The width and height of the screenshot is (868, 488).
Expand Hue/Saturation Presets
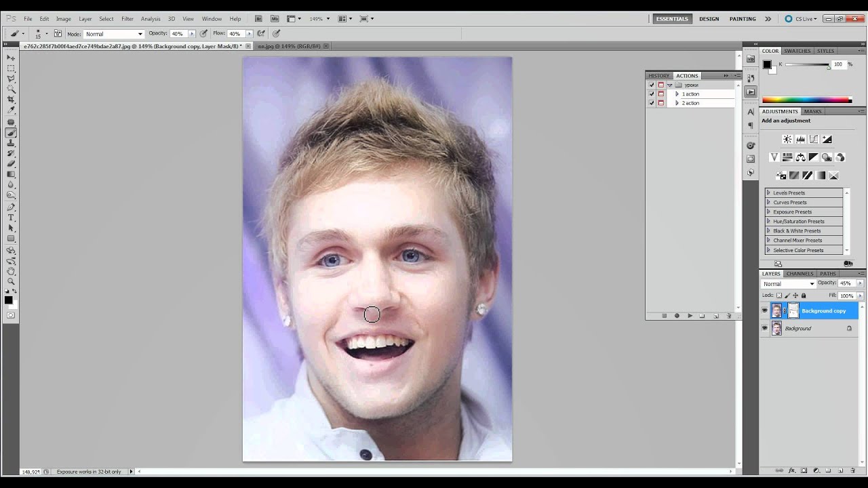(769, 222)
